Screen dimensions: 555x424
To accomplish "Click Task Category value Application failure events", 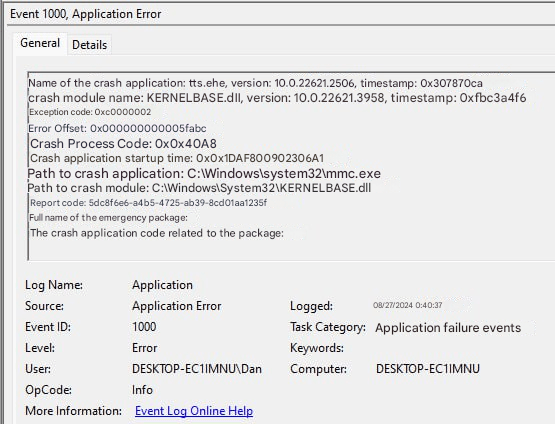I will point(448,328).
